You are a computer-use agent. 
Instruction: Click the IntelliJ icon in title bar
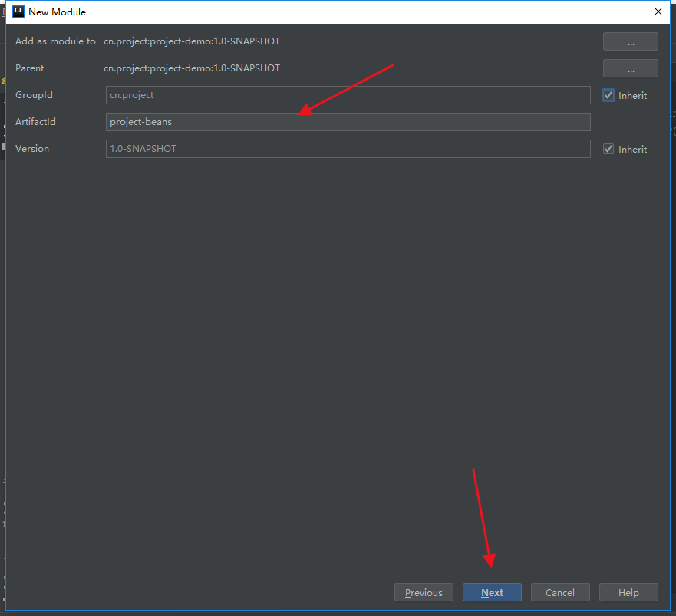[x=18, y=12]
